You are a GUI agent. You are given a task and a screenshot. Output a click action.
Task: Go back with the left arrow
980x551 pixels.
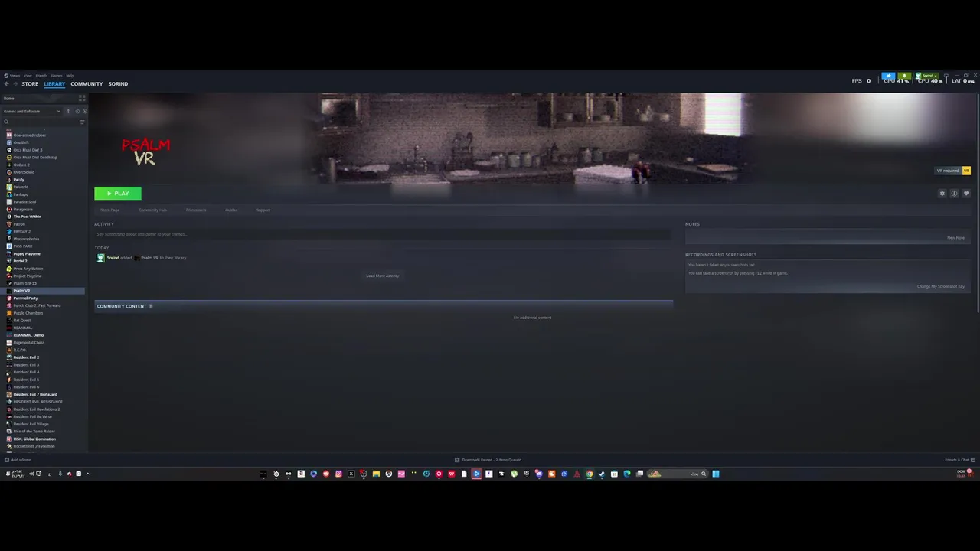pyautogui.click(x=6, y=84)
